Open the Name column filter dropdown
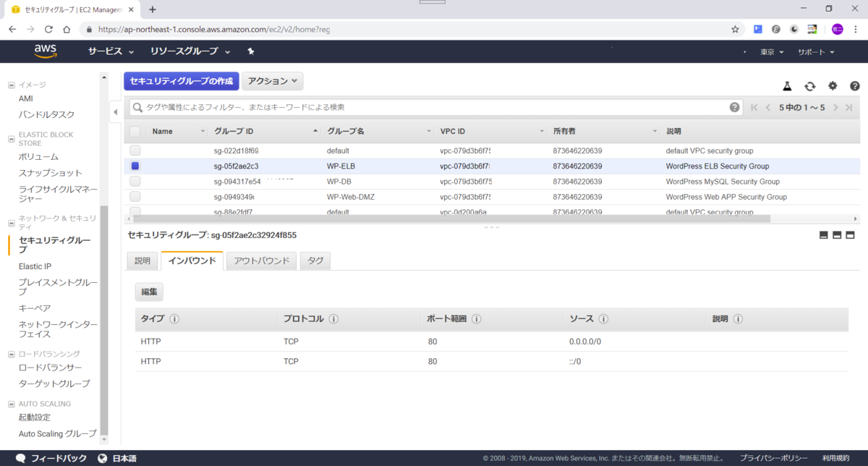 coord(203,132)
